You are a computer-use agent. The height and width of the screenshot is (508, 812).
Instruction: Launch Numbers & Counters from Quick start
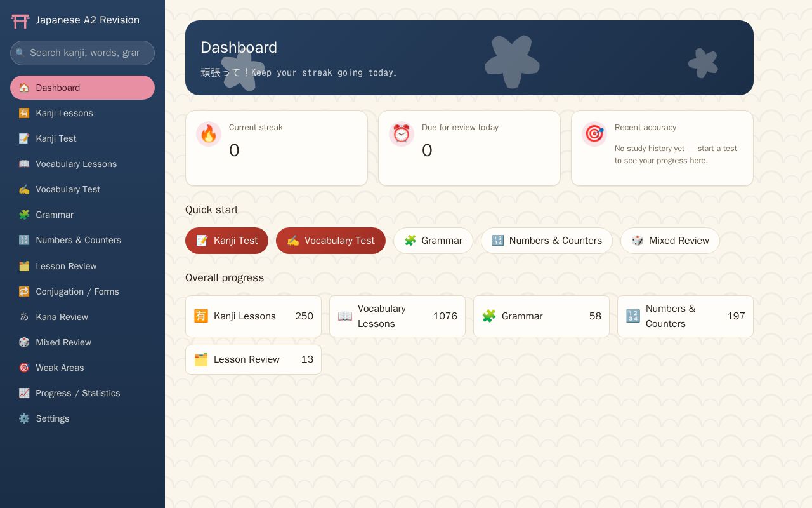(x=547, y=241)
